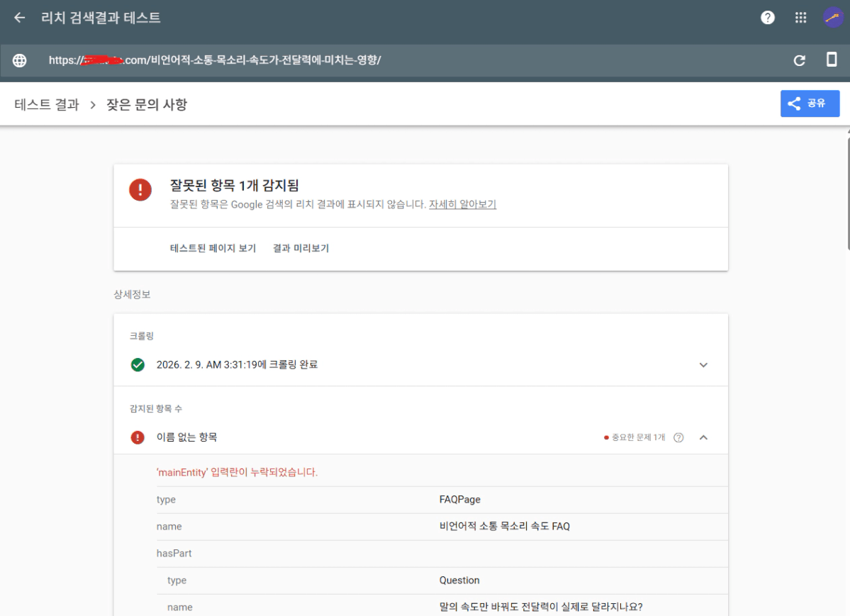Image resolution: width=850 pixels, height=616 pixels.
Task: Click the reload URL test icon
Action: click(x=800, y=60)
